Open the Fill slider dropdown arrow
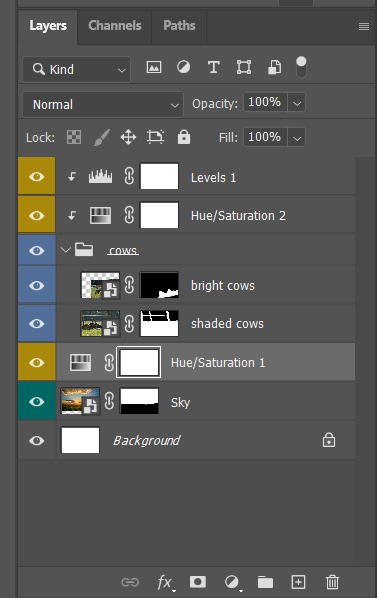The height and width of the screenshot is (598, 377). click(x=297, y=138)
